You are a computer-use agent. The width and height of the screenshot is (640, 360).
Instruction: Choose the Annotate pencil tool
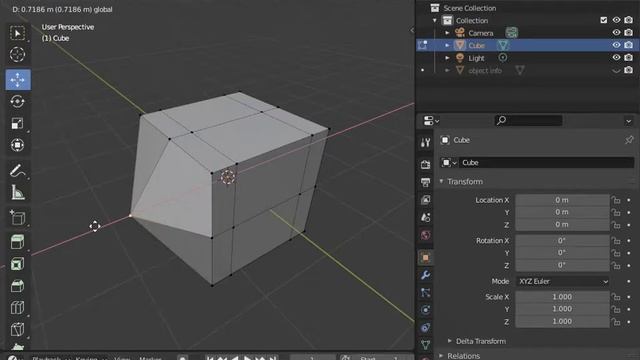click(x=17, y=171)
